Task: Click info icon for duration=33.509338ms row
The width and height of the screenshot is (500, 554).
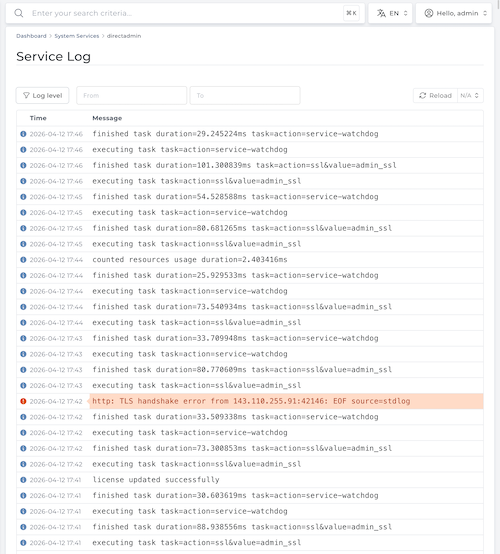Action: (23, 417)
